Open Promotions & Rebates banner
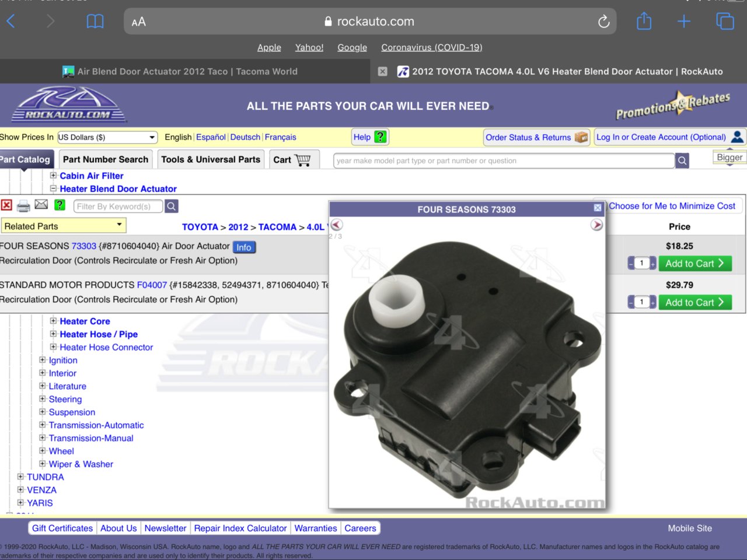 (x=673, y=106)
